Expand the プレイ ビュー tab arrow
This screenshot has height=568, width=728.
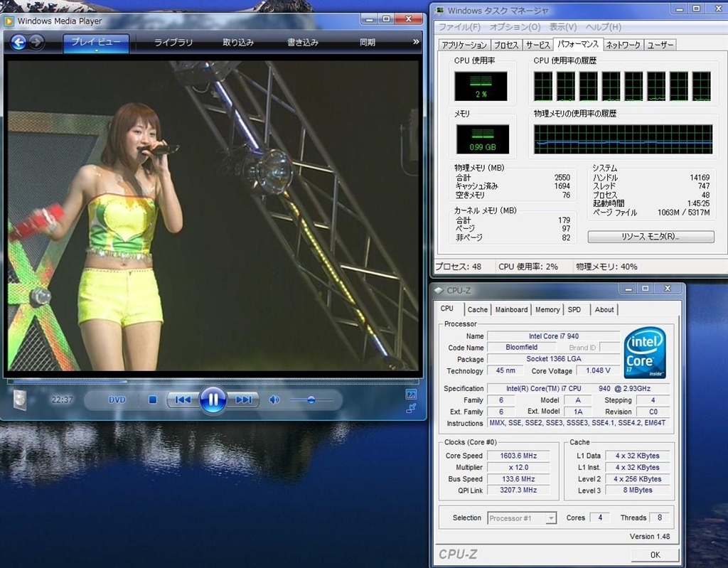click(x=96, y=51)
